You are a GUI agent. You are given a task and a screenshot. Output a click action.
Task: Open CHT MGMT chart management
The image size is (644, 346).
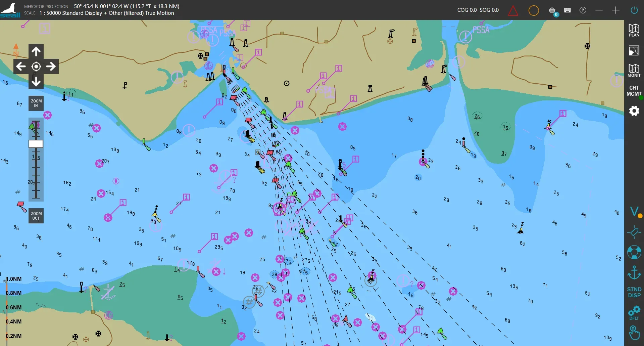tap(634, 91)
